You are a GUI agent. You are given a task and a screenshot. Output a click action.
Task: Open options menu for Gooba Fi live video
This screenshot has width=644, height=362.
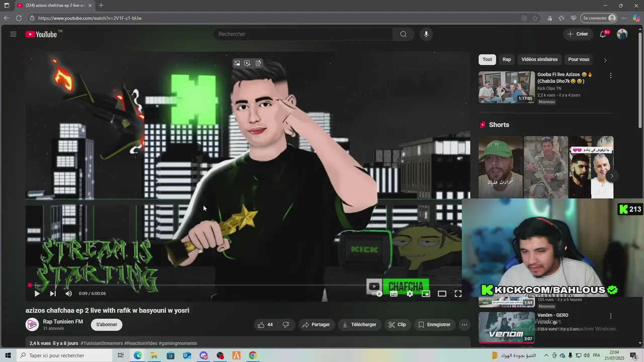click(x=611, y=75)
